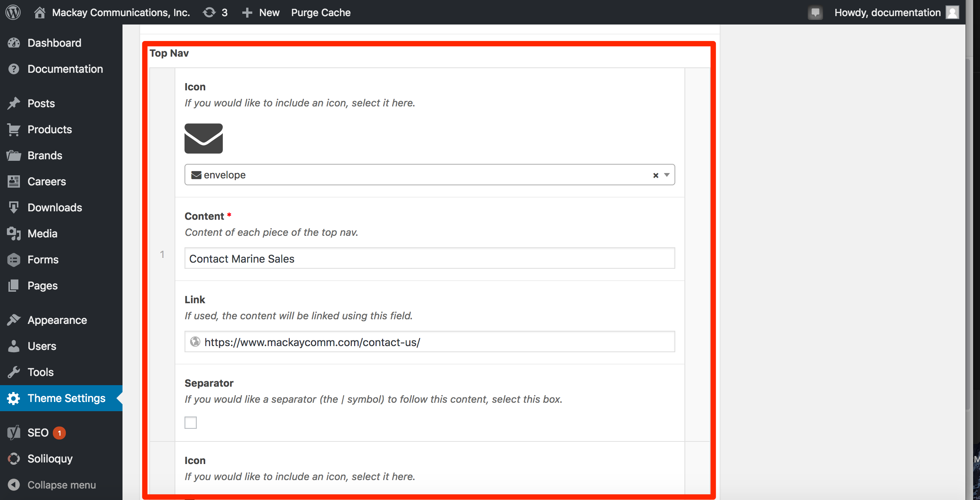Click the Appearance paintbrush icon
Viewport: 980px width, 500px height.
point(14,320)
